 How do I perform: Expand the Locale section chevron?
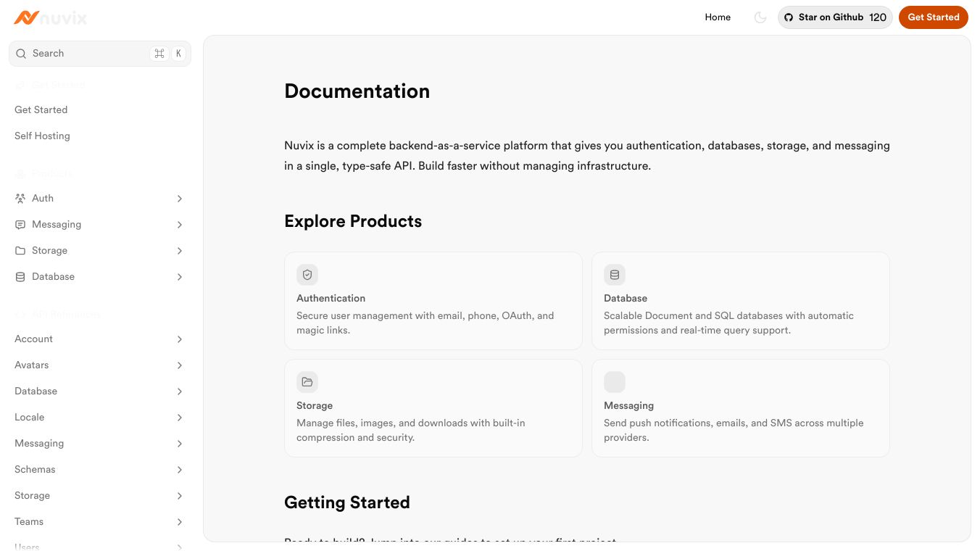click(x=180, y=418)
